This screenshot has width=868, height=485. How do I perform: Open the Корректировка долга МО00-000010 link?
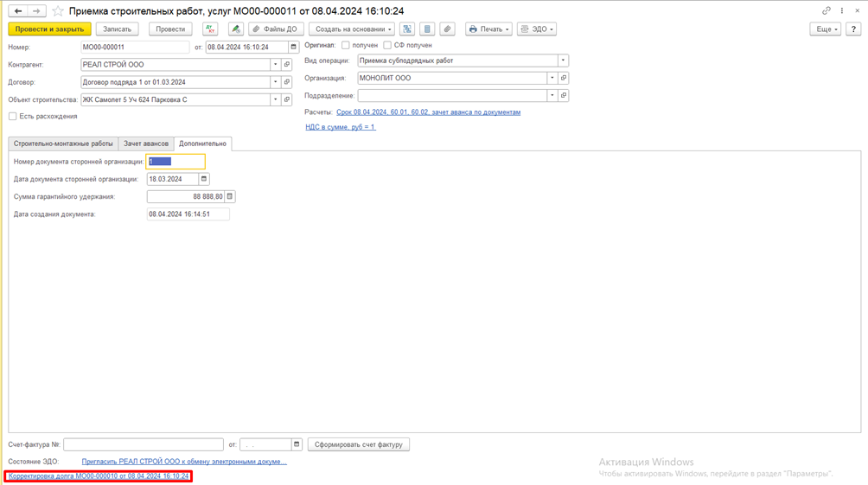click(99, 476)
